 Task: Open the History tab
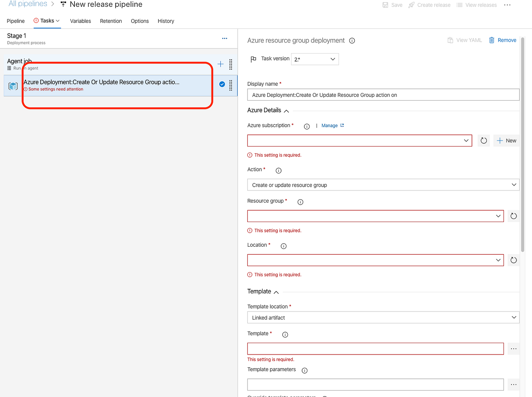coord(166,21)
